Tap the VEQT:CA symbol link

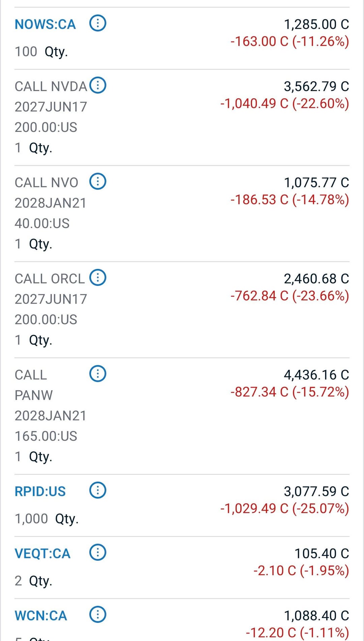(42, 554)
